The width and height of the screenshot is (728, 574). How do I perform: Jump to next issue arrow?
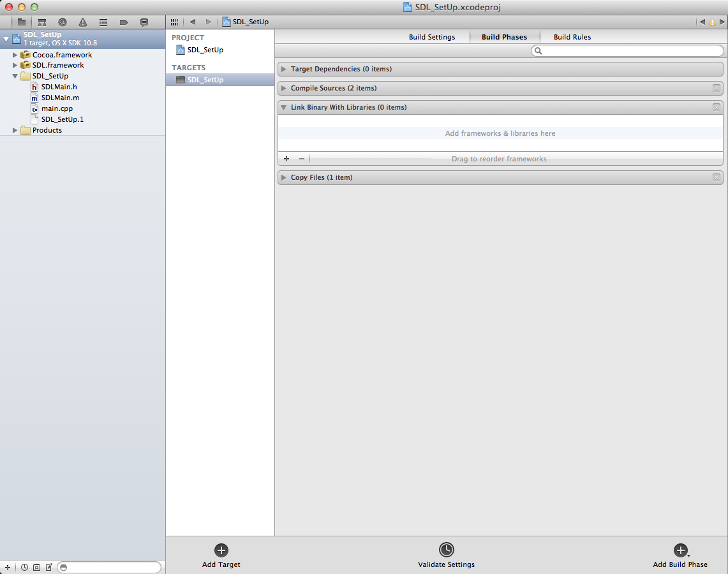coord(722,22)
